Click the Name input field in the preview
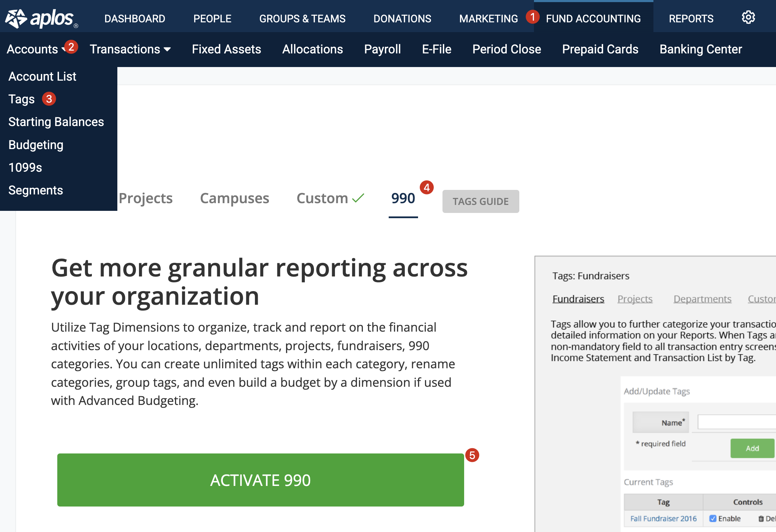Viewport: 776px width, 532px height. (737, 422)
